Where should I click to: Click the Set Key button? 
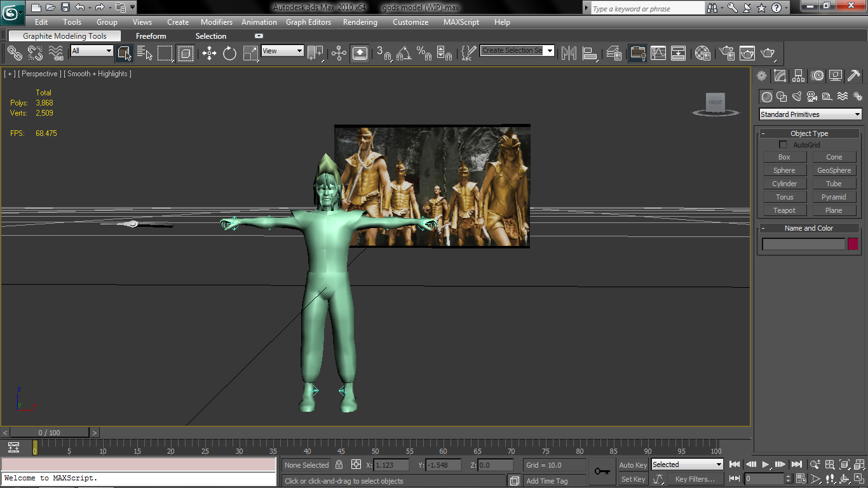tap(633, 479)
